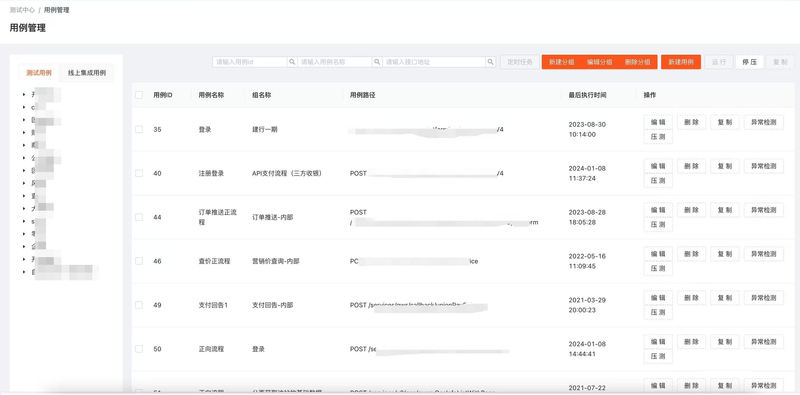The width and height of the screenshot is (800, 395).
Task: Click search icon beside the 用例id input
Action: click(x=292, y=62)
